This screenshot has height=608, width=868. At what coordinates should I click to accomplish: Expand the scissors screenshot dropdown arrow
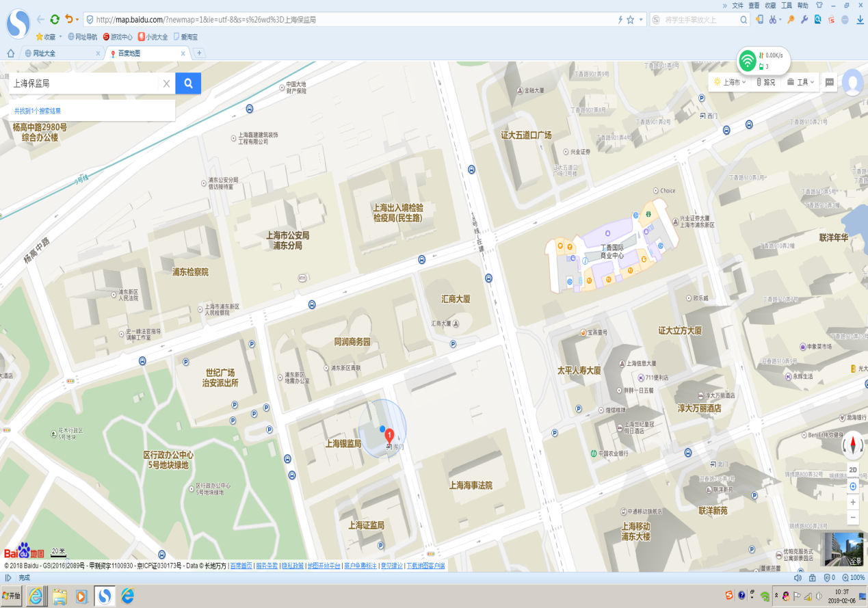(x=780, y=20)
